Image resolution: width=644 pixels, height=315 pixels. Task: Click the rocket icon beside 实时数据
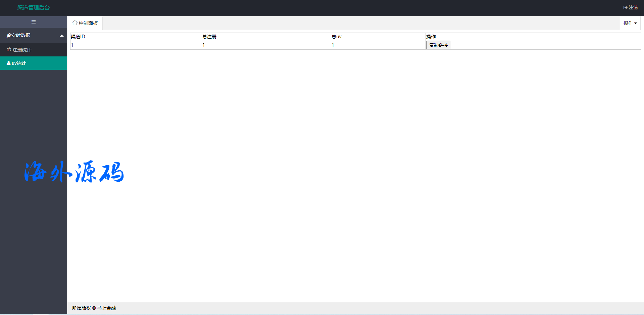(x=9, y=35)
